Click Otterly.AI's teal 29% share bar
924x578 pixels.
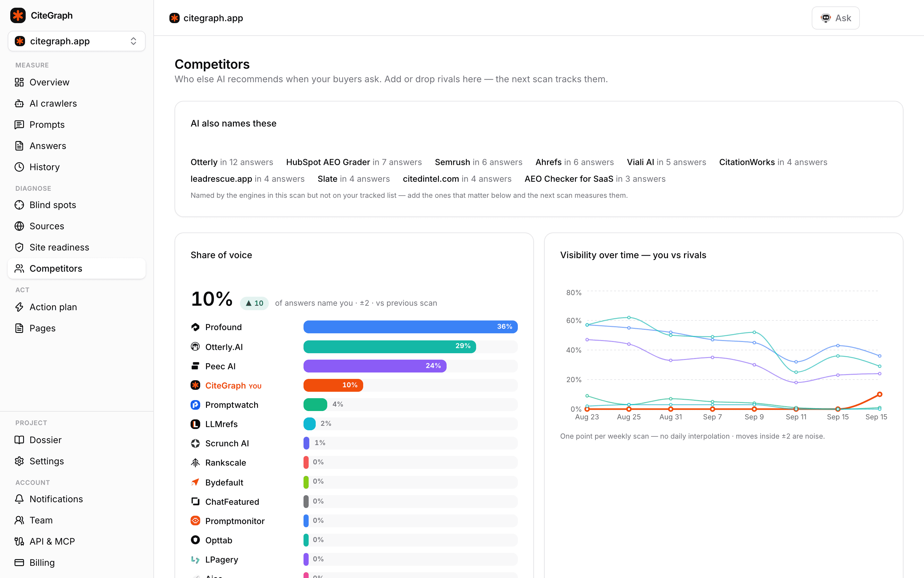tap(389, 347)
